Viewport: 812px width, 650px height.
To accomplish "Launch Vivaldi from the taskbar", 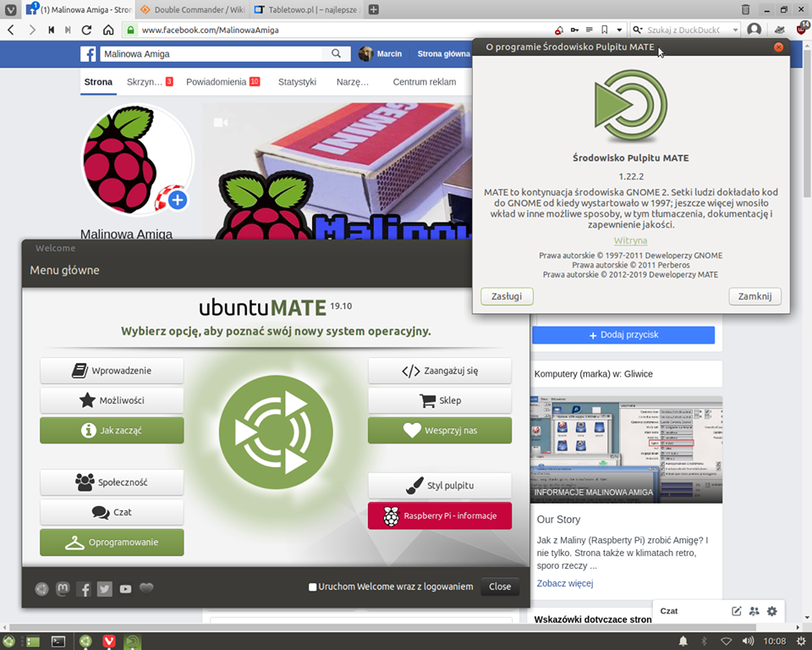I will pos(109,641).
